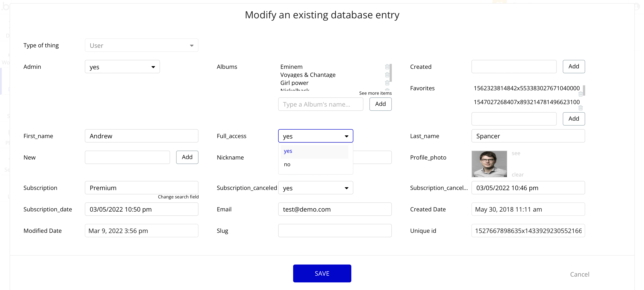Click Add button next to Album name field
The image size is (644, 290).
click(380, 104)
